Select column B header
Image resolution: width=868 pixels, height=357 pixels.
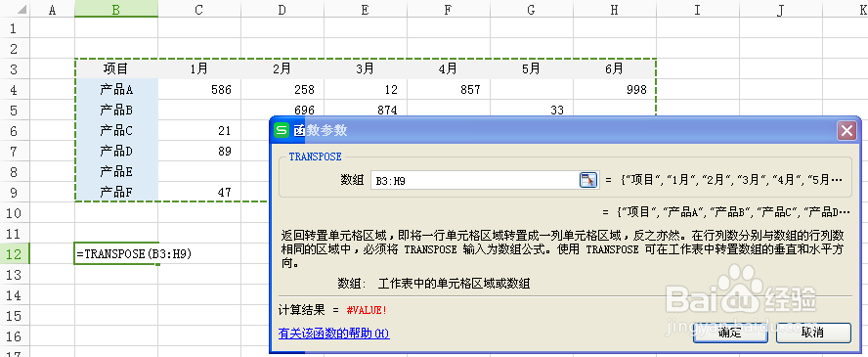(x=116, y=8)
